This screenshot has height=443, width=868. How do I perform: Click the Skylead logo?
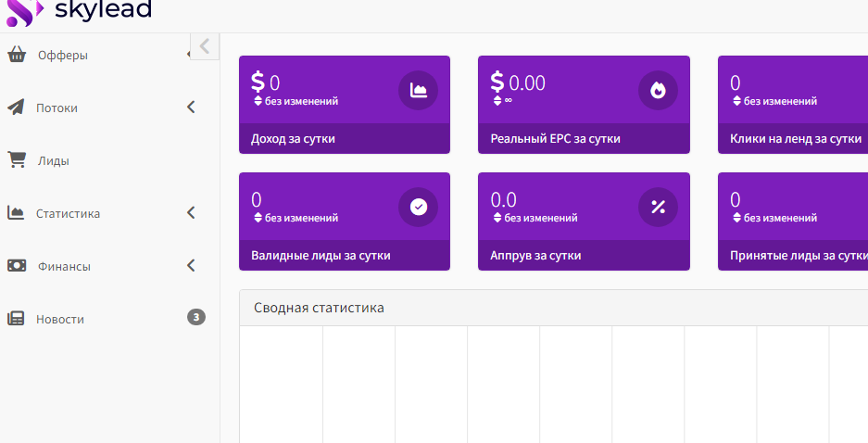(x=79, y=11)
